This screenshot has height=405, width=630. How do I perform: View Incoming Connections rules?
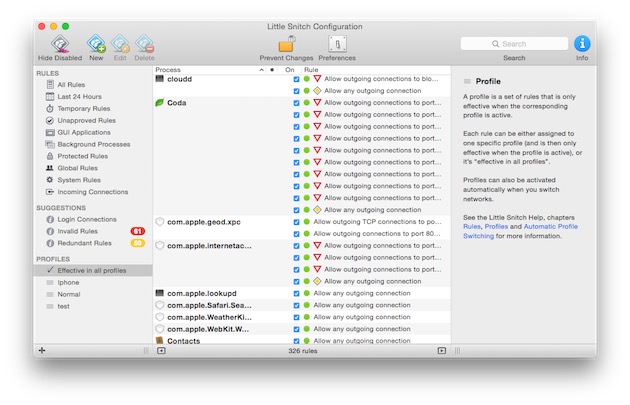click(92, 192)
